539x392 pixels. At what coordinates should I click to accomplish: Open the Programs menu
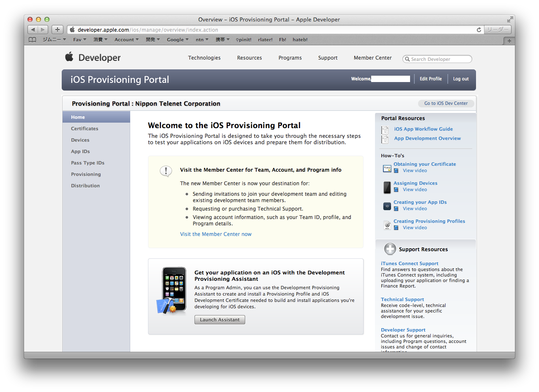(x=290, y=58)
